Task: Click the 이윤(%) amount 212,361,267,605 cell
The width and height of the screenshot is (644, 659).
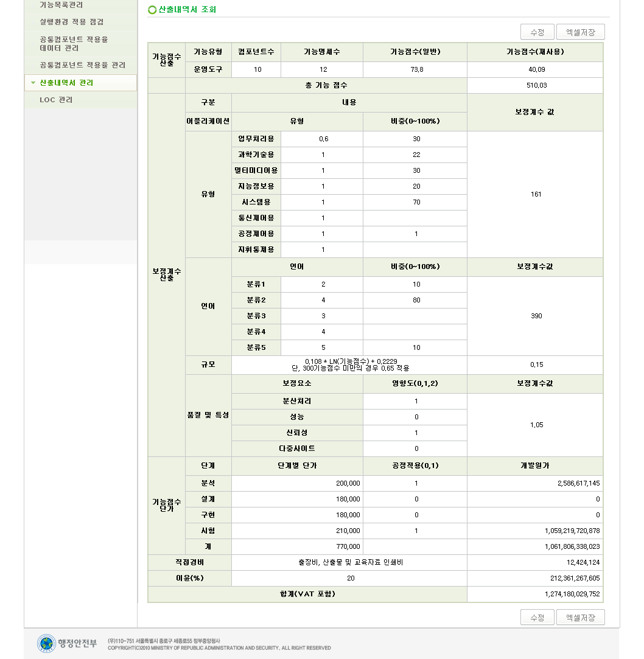Action: click(x=535, y=578)
